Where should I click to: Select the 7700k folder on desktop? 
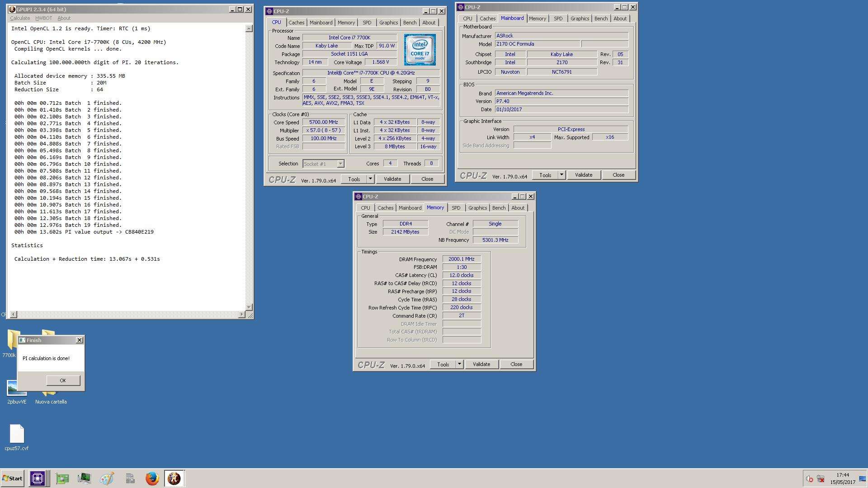coord(9,343)
